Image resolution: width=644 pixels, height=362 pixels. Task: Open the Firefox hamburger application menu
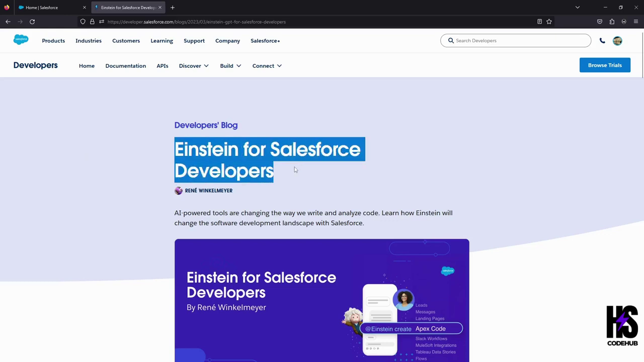636,22
